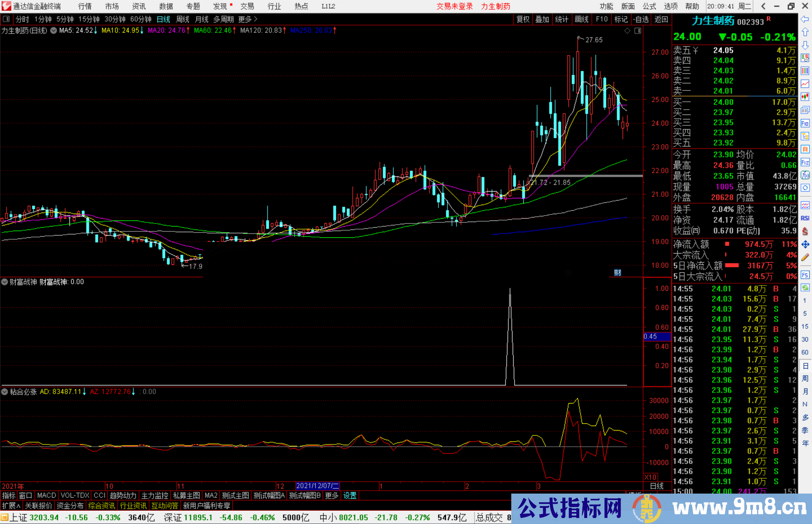Screen dimensions: 812x524
Task: Click the 复权 button
Action: tap(523, 19)
